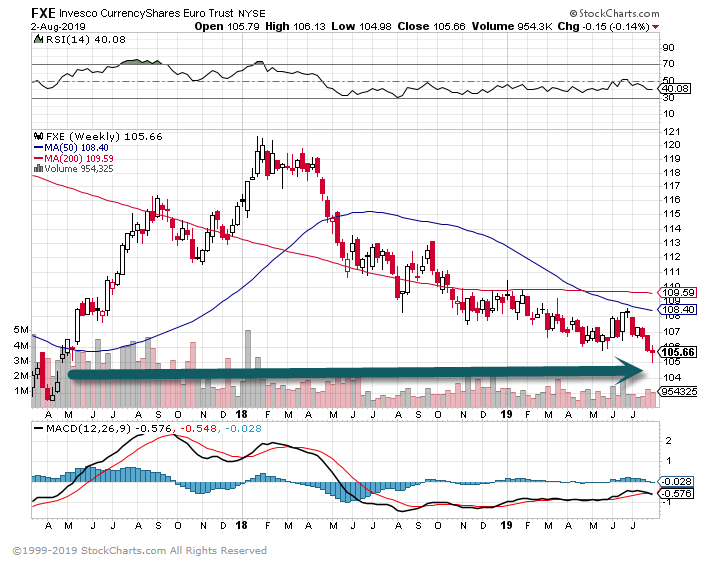
Task: Click the Close 105.66 header value
Action: [432, 27]
